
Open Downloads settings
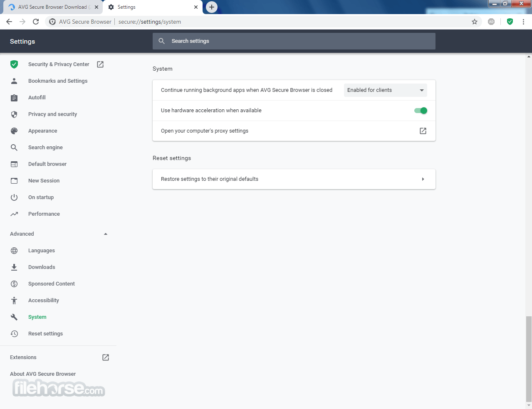coord(42,267)
